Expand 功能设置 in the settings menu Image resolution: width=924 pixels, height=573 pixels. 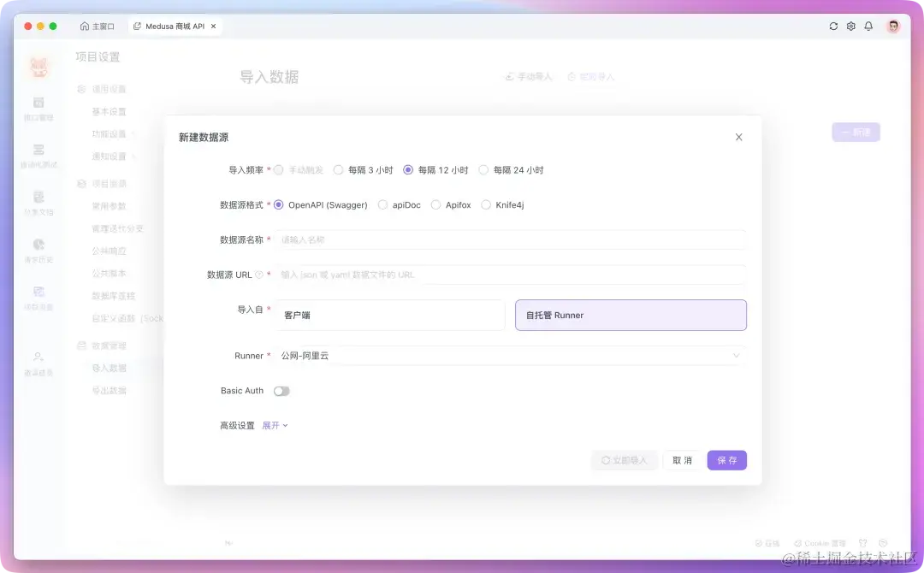110,134
